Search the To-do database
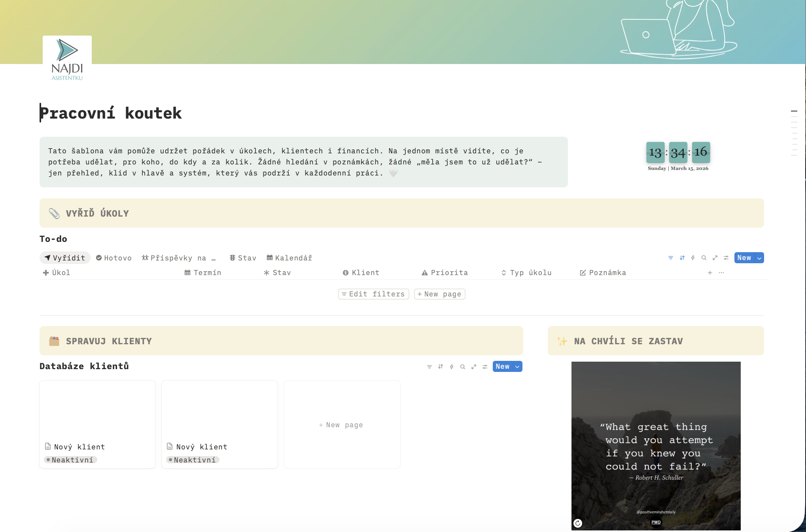Screen dimensions: 806x532 704,258
